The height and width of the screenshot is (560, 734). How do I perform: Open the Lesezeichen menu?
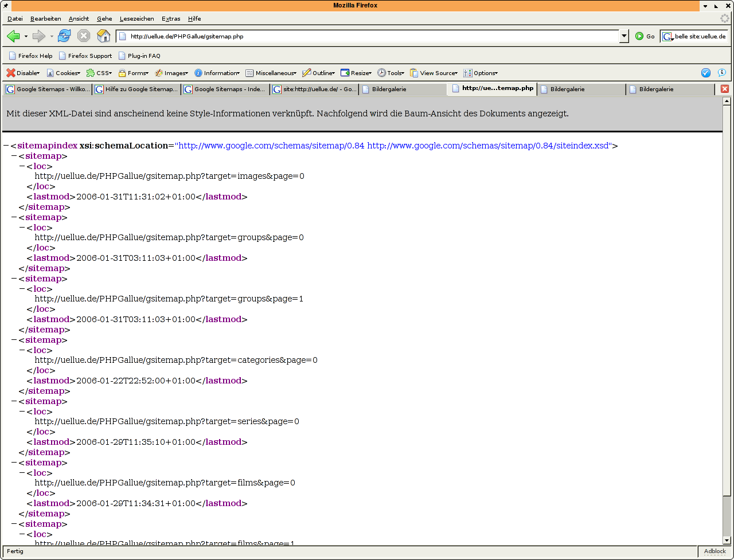136,19
